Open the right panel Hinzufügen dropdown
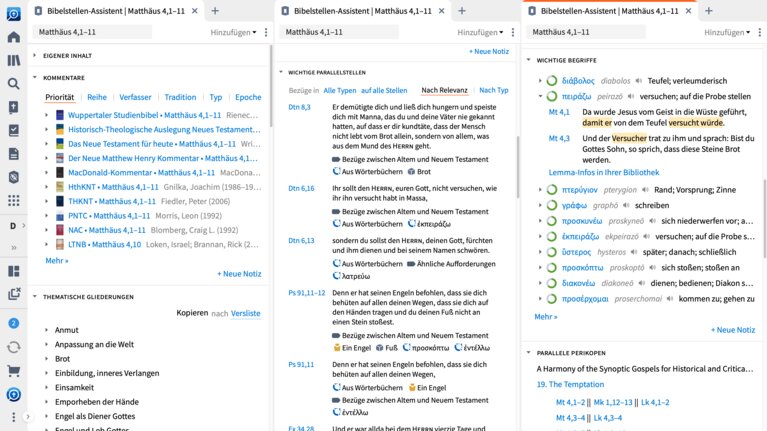 point(727,32)
